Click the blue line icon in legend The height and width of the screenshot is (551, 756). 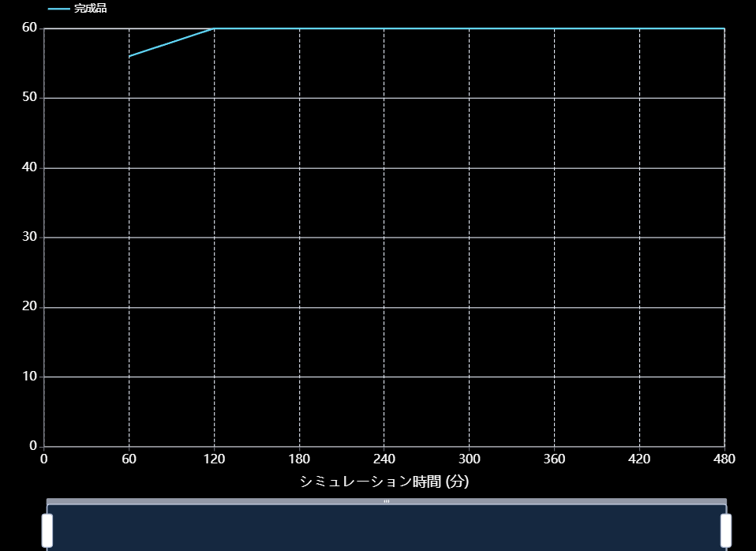pos(59,9)
